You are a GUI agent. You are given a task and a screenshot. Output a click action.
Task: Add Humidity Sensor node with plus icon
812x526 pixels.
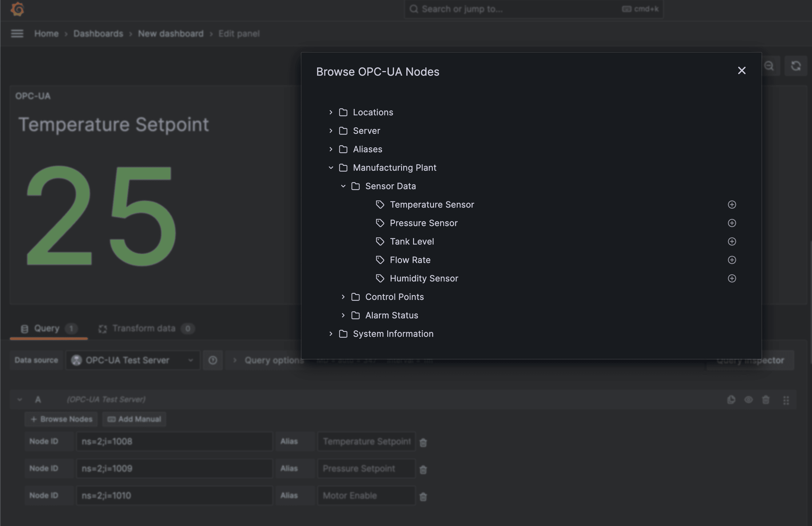point(731,278)
